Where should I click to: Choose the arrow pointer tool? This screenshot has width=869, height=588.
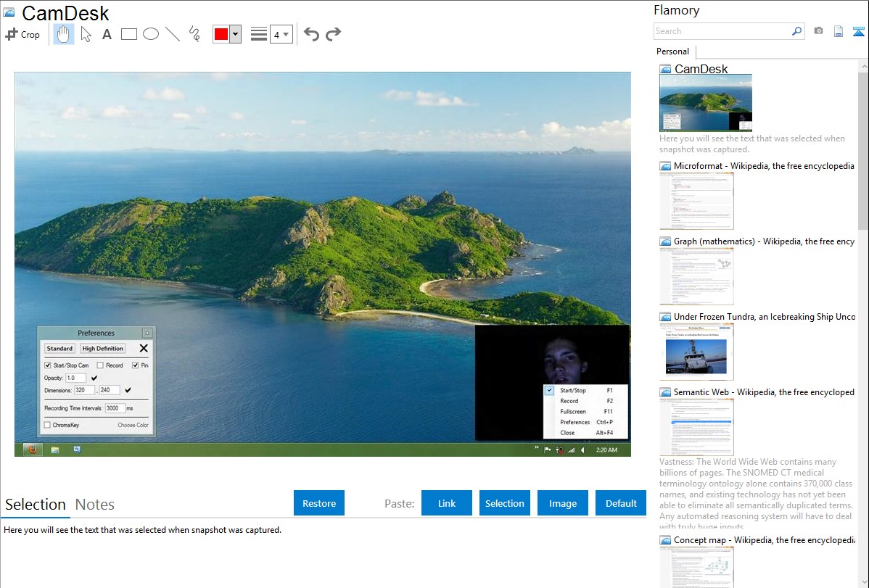pos(86,34)
